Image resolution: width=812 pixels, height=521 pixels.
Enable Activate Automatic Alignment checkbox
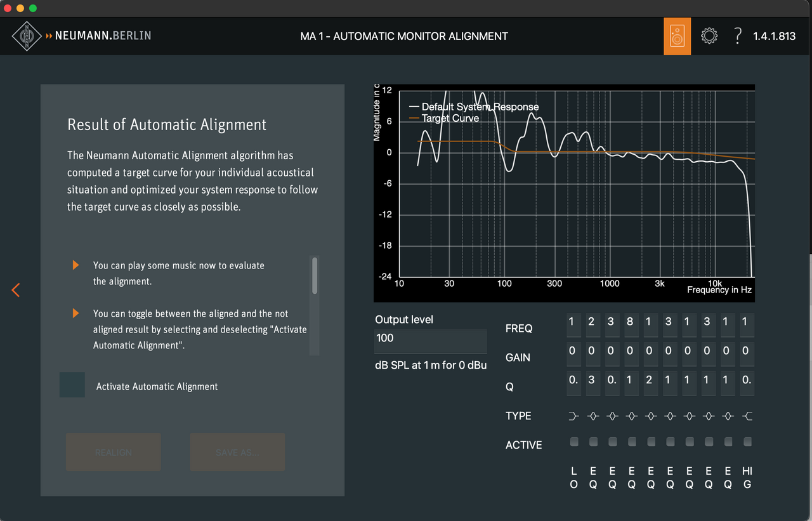[72, 385]
